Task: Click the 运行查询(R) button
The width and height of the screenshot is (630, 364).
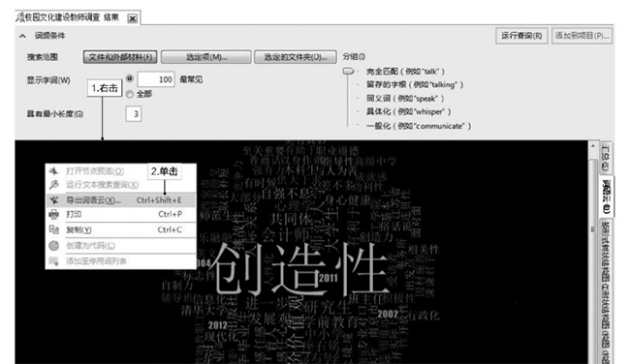Action: tap(521, 36)
